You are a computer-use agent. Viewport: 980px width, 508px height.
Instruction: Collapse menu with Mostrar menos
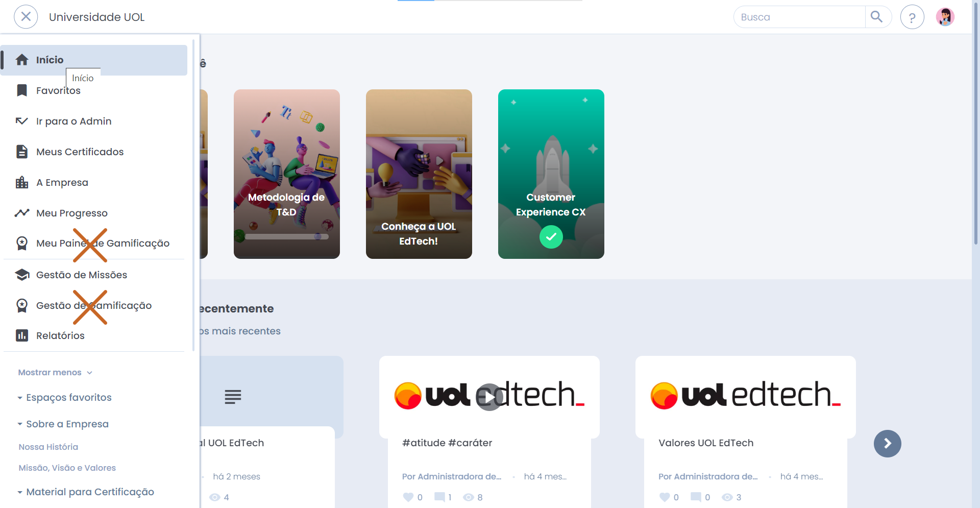pyautogui.click(x=55, y=372)
